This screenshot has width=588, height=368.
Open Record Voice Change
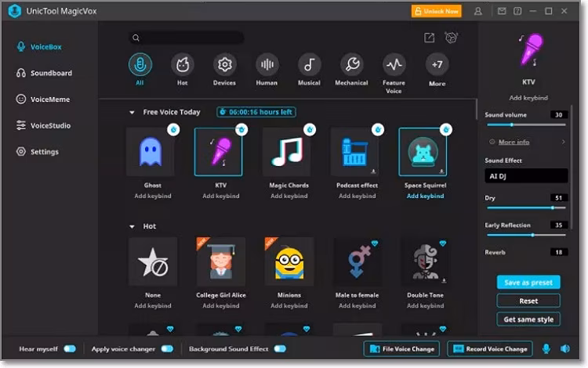click(490, 349)
